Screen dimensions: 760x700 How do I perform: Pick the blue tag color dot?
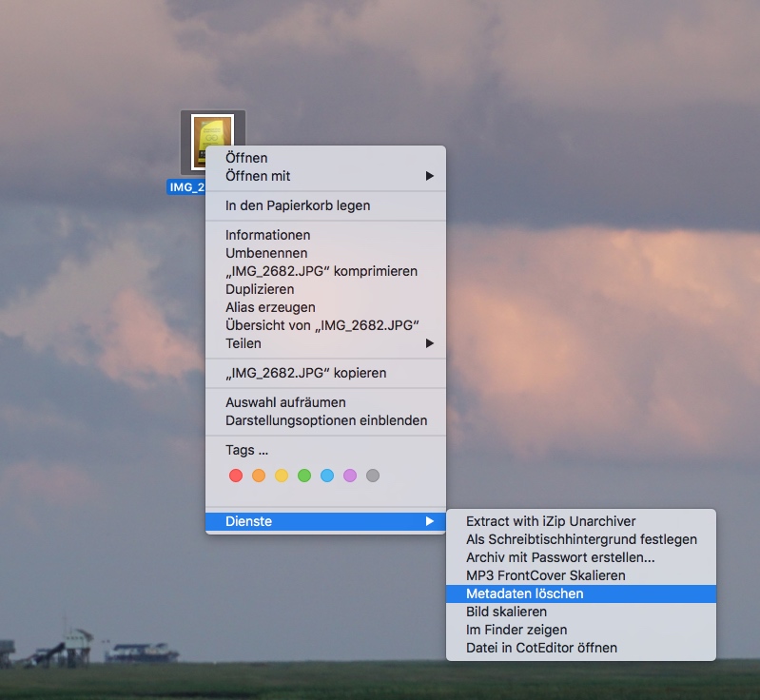pyautogui.click(x=327, y=476)
